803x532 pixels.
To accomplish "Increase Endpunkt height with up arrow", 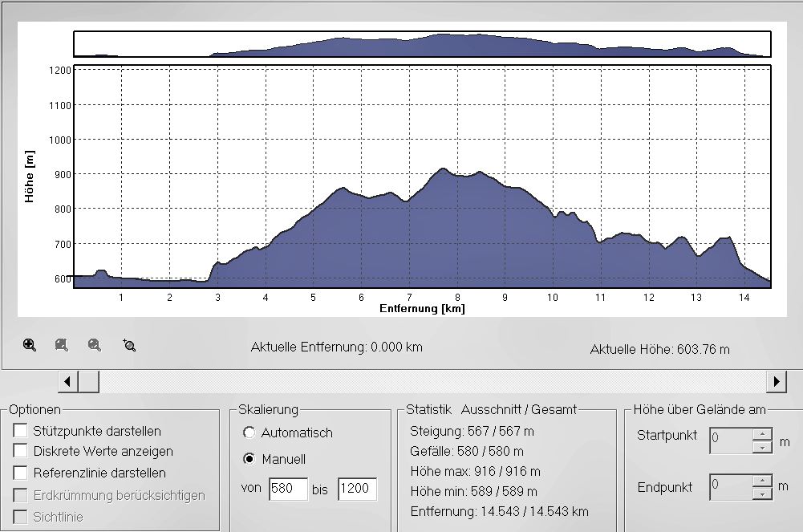I will [762, 481].
